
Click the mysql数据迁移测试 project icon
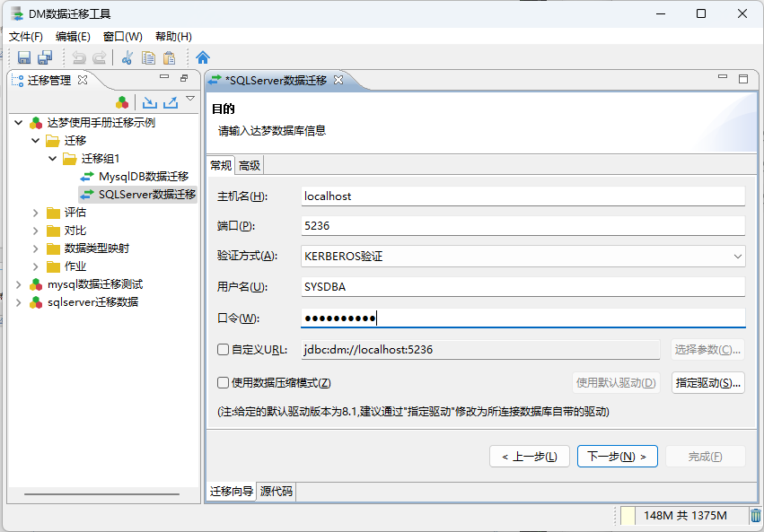tap(36, 284)
